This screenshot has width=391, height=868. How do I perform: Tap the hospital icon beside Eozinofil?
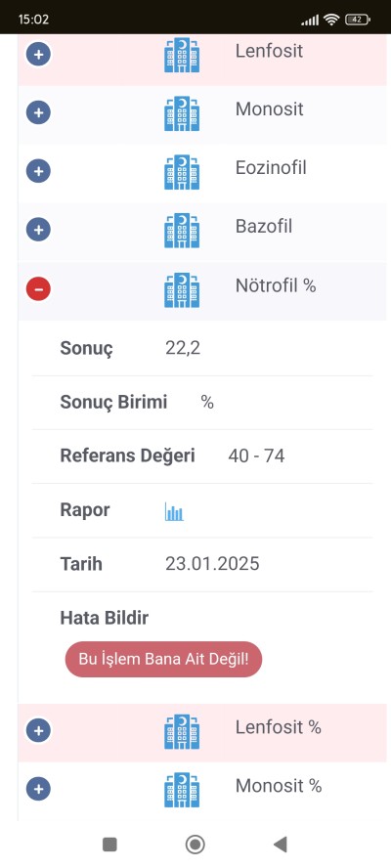pos(182,172)
